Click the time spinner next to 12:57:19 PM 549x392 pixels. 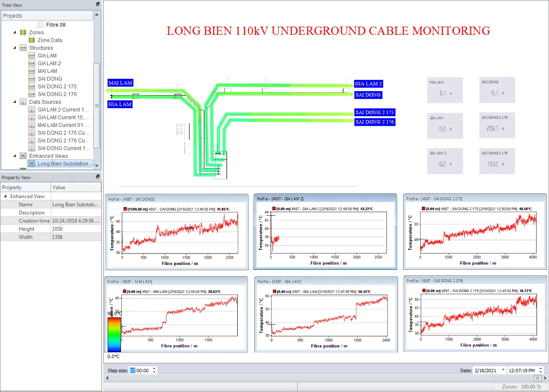[541, 371]
